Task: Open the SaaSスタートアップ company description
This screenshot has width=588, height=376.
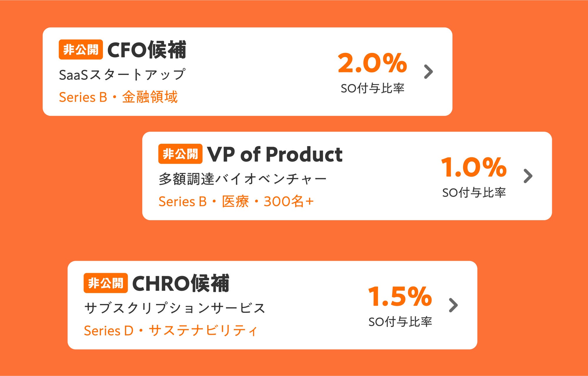Action: (x=122, y=75)
